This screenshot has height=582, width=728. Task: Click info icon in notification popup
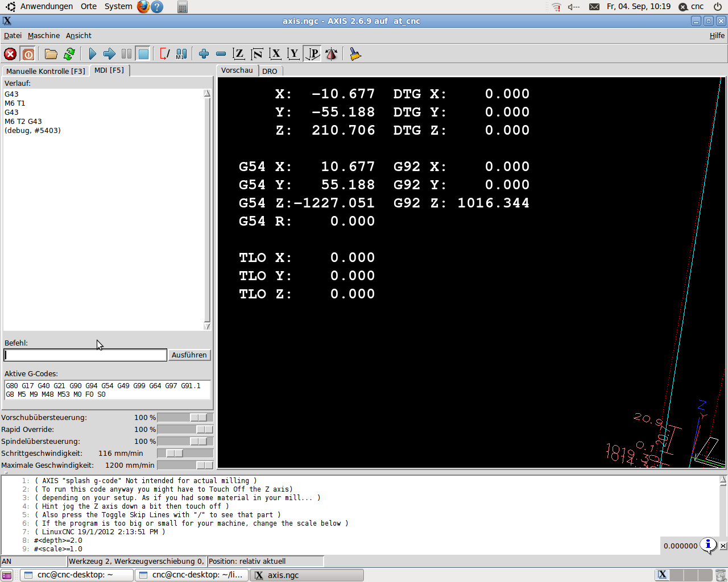(x=708, y=545)
